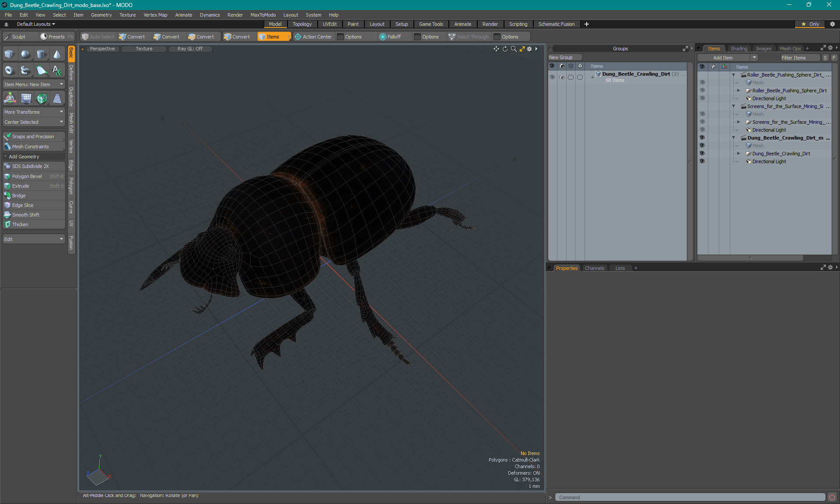Open Add Item dropdown arrow
The image size is (840, 504).
point(754,58)
